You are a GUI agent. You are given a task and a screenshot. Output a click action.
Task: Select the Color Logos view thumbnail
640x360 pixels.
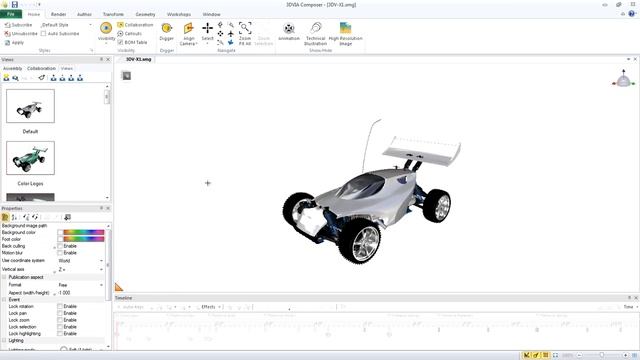pos(30,158)
